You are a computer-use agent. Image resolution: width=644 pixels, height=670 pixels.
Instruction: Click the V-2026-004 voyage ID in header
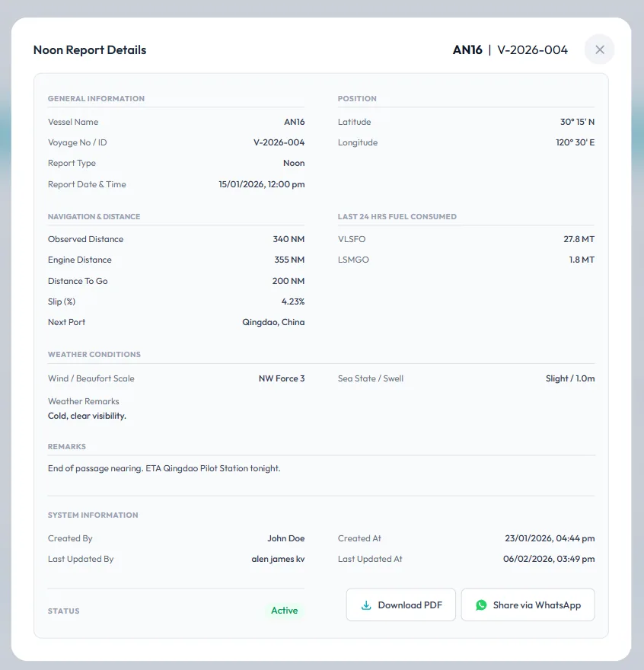pyautogui.click(x=532, y=50)
